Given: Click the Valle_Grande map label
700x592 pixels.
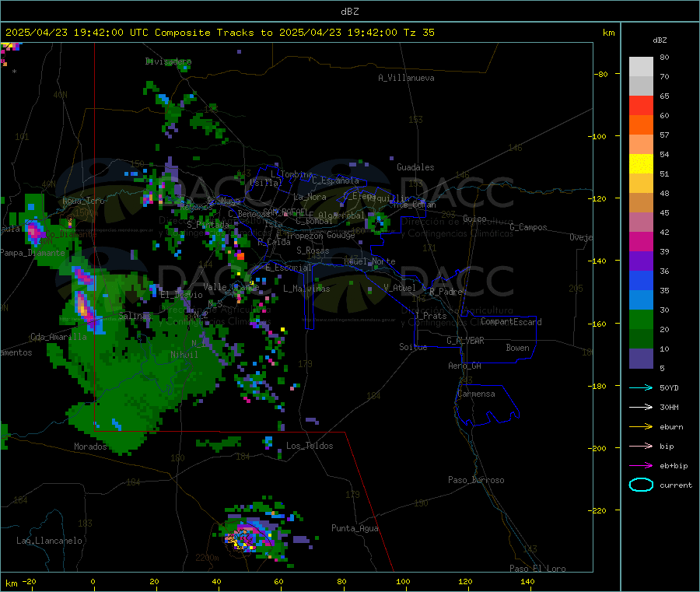Looking at the screenshot, I should point(231,287).
